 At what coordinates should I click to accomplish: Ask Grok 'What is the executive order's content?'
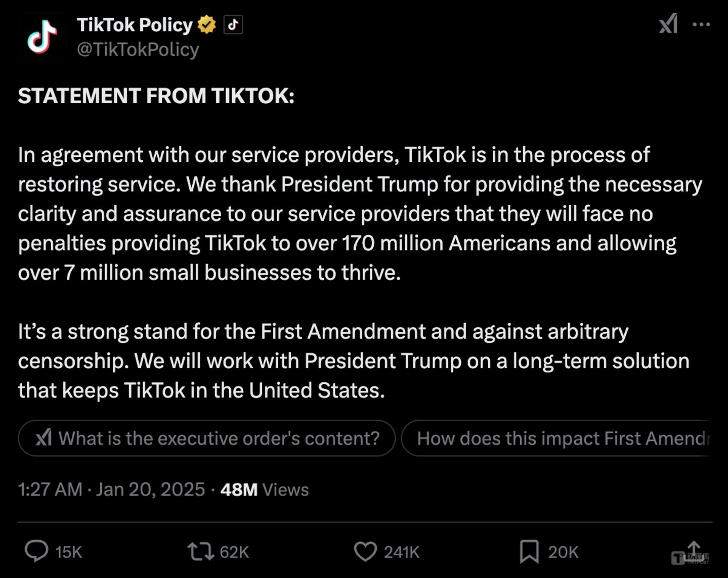[x=206, y=438]
